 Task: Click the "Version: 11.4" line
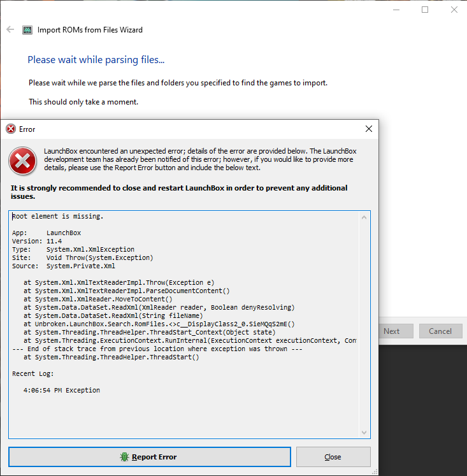coord(37,241)
